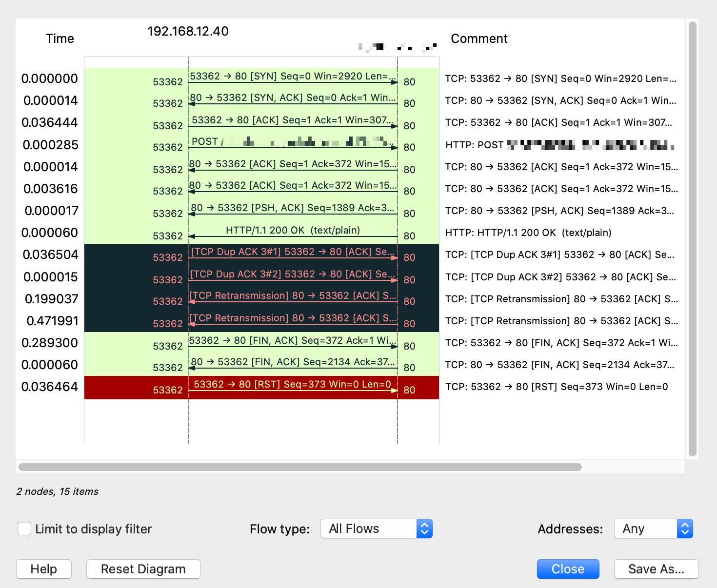Open the Flow type dropdown
The height and width of the screenshot is (588, 717).
point(376,529)
